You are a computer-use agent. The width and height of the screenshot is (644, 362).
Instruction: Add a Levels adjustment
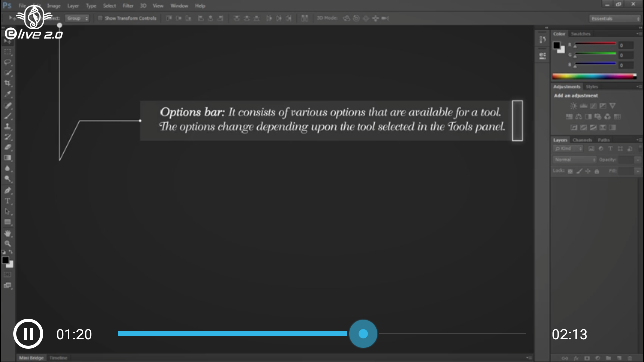(x=583, y=106)
